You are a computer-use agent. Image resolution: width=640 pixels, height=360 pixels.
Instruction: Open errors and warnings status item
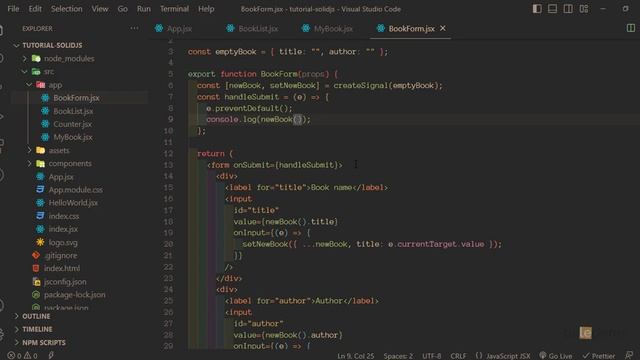click(22, 356)
